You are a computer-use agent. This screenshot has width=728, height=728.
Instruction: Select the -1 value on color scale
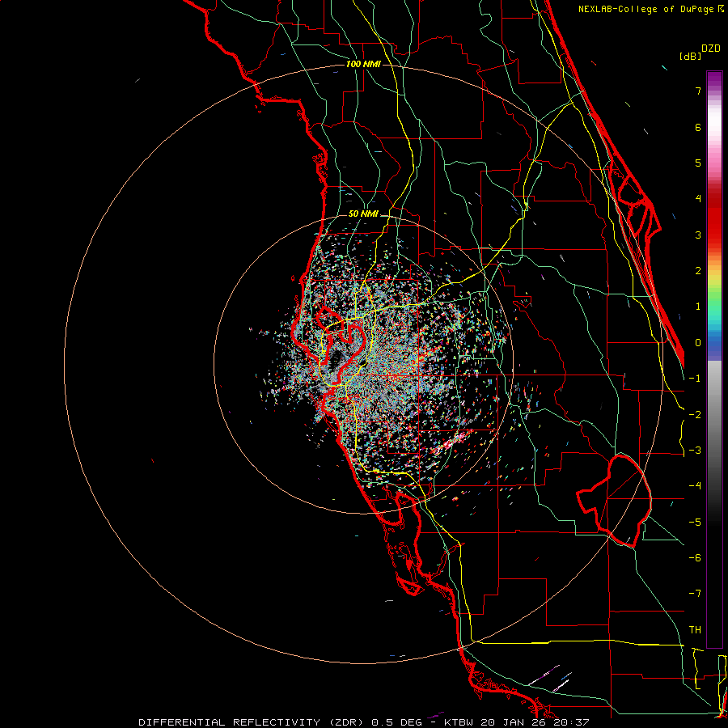695,379
